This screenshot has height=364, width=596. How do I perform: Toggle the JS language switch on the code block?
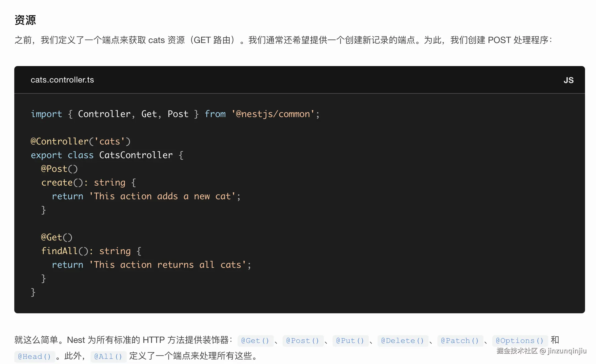568,80
